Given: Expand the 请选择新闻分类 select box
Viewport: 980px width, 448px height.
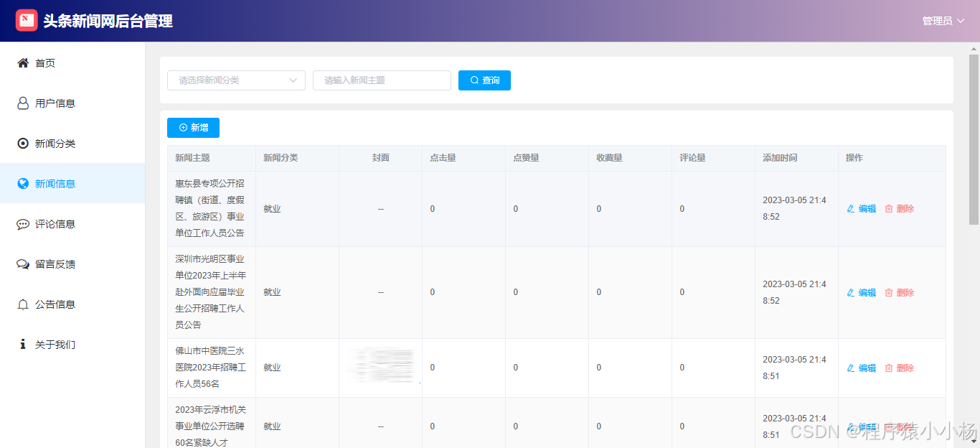Looking at the screenshot, I should [236, 80].
